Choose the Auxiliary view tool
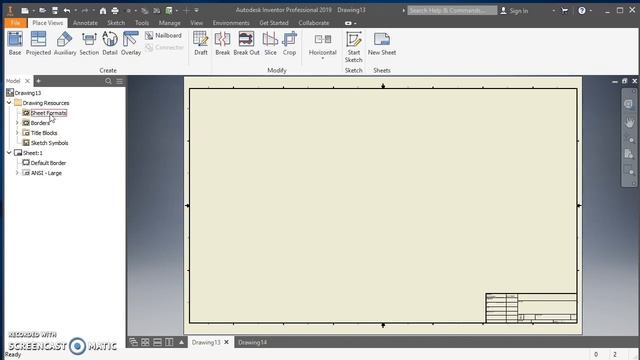This screenshot has height=360, width=640. point(65,43)
